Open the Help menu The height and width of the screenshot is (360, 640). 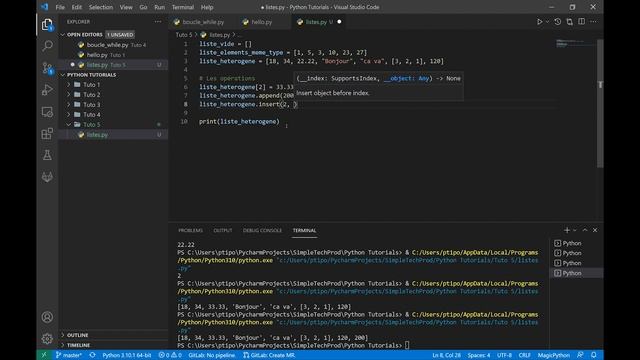pyautogui.click(x=207, y=7)
